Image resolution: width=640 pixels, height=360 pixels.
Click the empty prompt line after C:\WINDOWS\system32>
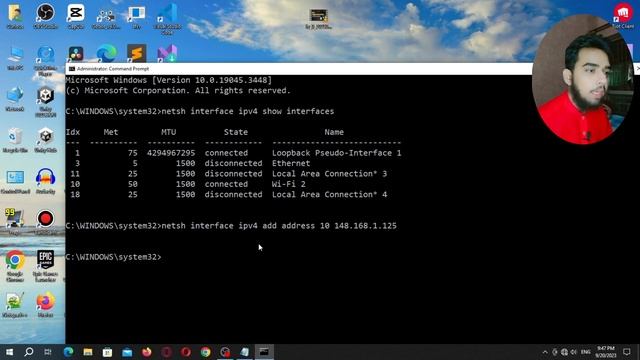[113, 257]
